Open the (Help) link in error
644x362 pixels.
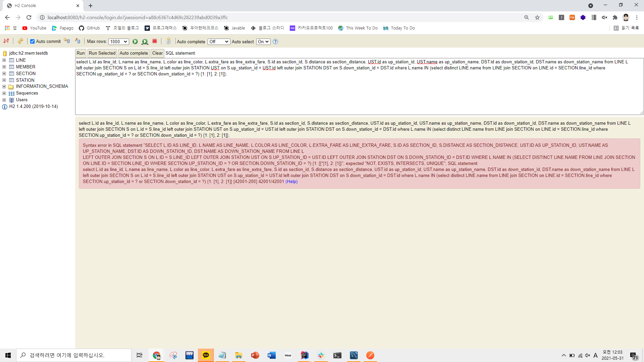291,182
